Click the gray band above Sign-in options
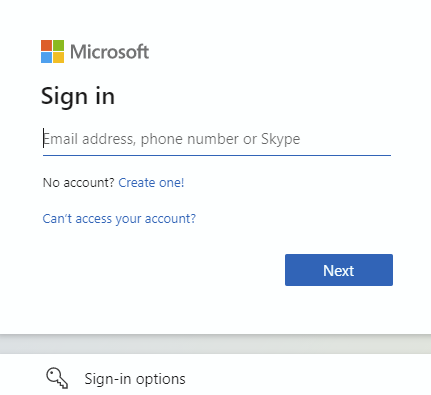 [215, 344]
